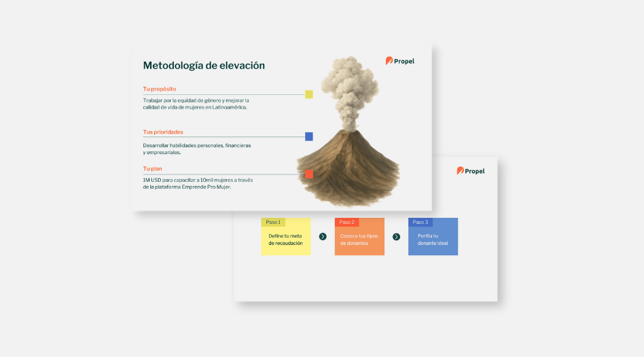This screenshot has width=644, height=357.
Task: Select the orange 'Conoce tus tipos de donantes' card
Action: pos(359,237)
